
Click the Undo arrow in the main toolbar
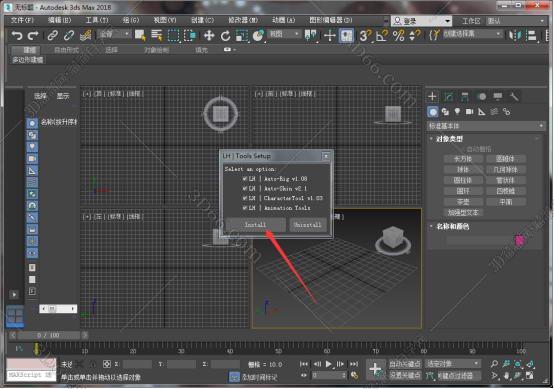17,35
